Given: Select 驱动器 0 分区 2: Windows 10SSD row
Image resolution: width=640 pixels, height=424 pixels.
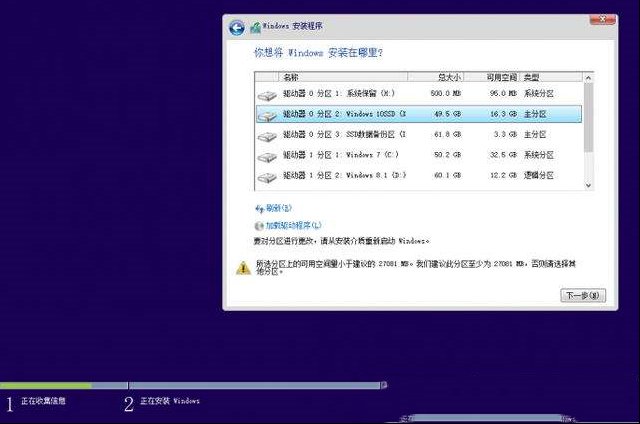Looking at the screenshot, I should [419, 114].
